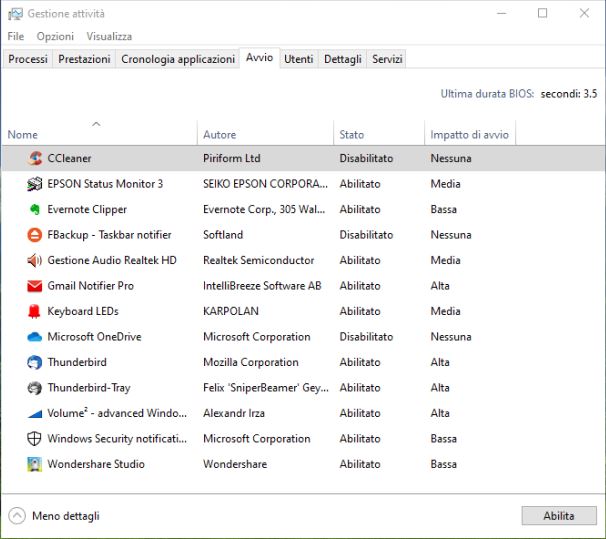Switch to the Cronologia applicazioni tab

(178, 59)
